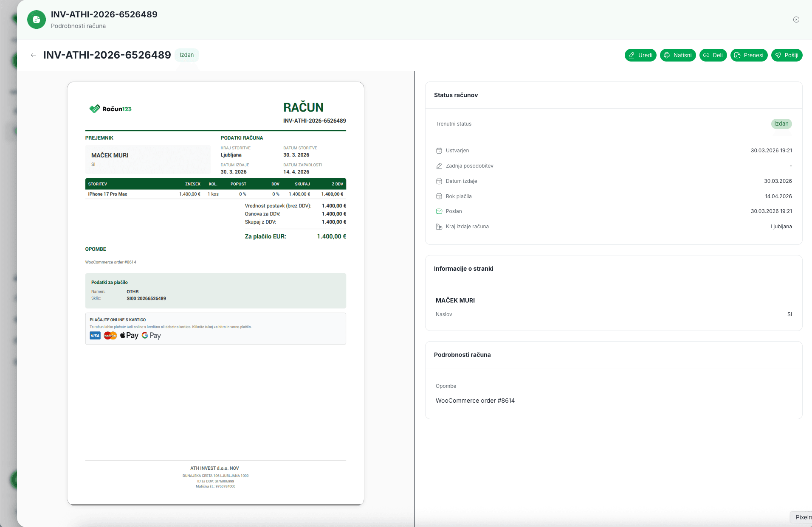Click the Kraj izdaje računa building icon
The image size is (812, 527).
pyautogui.click(x=439, y=227)
